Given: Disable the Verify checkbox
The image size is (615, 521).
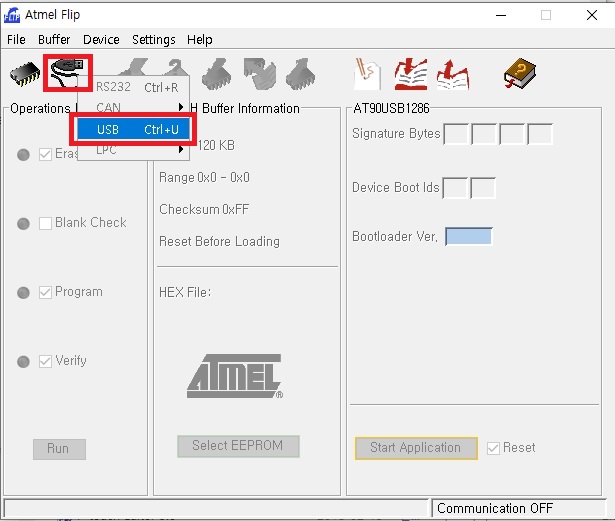Looking at the screenshot, I should tap(46, 361).
